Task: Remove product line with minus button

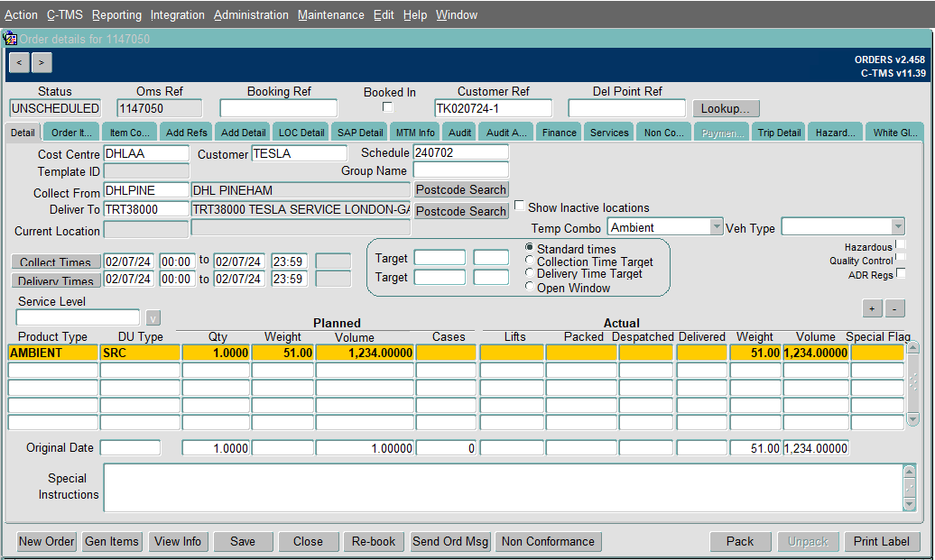Action: (894, 308)
